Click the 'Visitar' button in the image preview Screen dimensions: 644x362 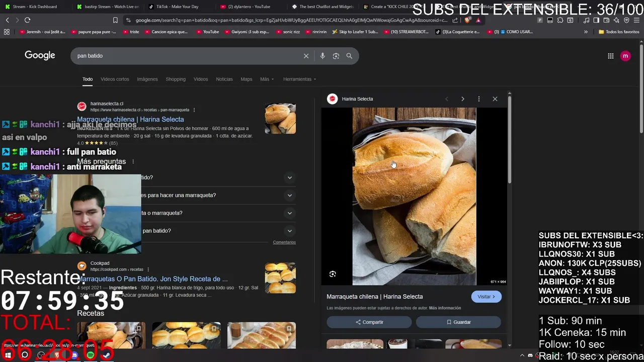point(486,297)
